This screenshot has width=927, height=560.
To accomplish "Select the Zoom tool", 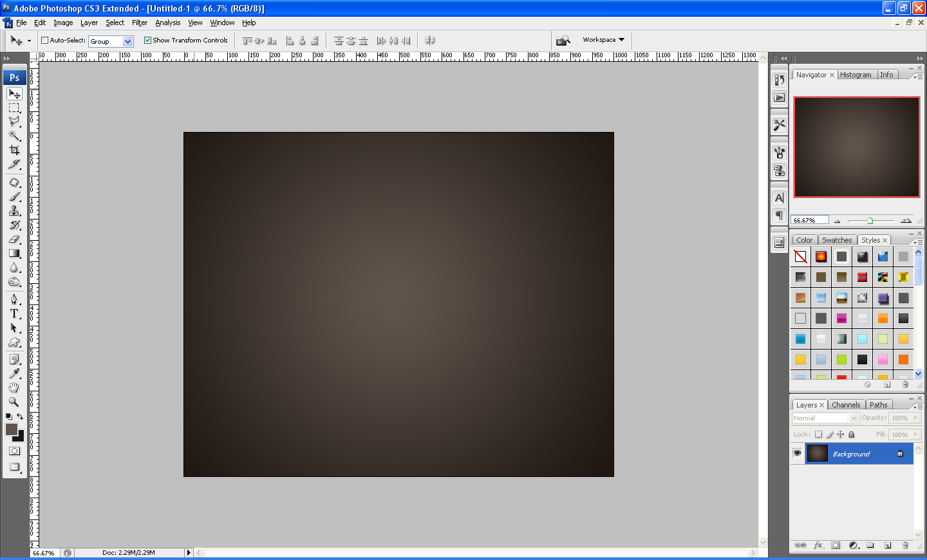I will point(14,402).
